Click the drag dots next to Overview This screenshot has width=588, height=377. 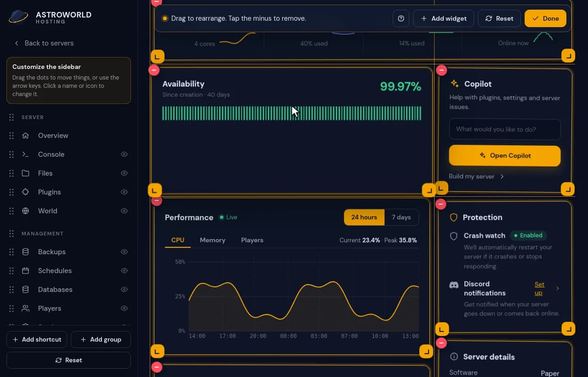click(11, 136)
